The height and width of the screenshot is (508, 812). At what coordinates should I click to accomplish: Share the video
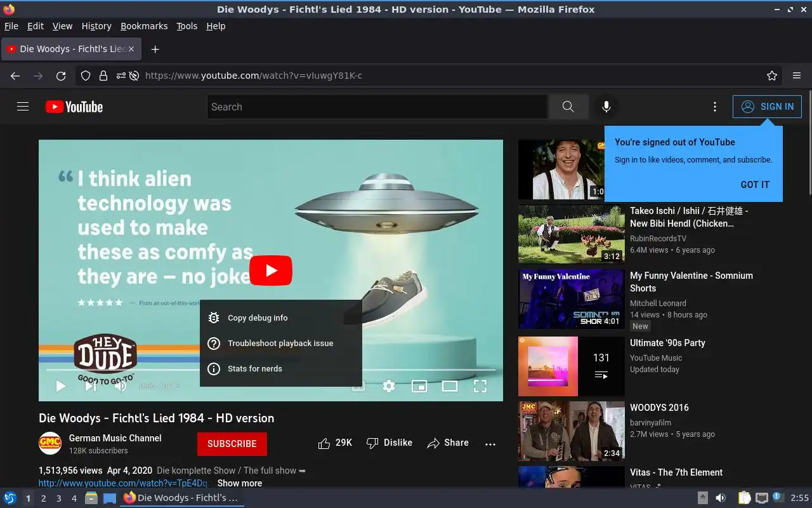[448, 443]
